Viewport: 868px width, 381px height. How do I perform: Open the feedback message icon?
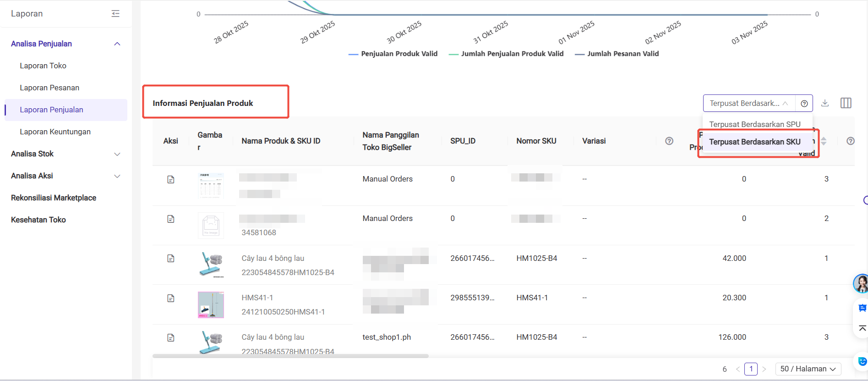point(862,308)
